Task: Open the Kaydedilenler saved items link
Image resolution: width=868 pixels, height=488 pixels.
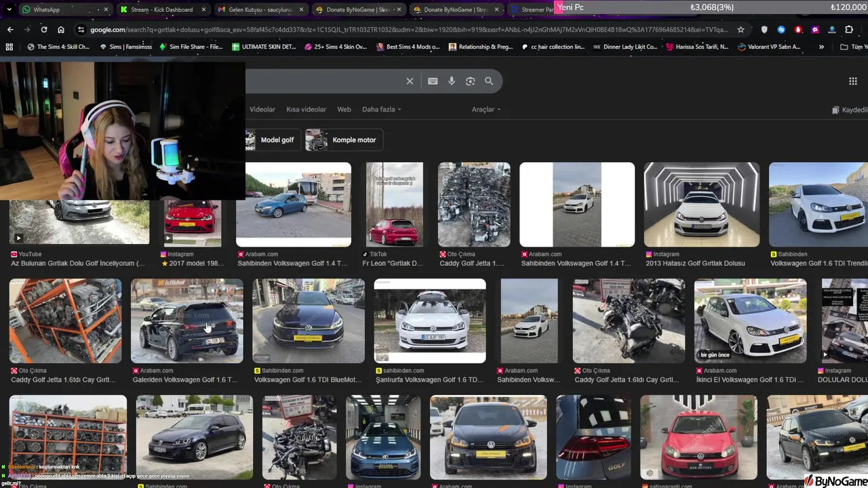Action: coord(850,110)
